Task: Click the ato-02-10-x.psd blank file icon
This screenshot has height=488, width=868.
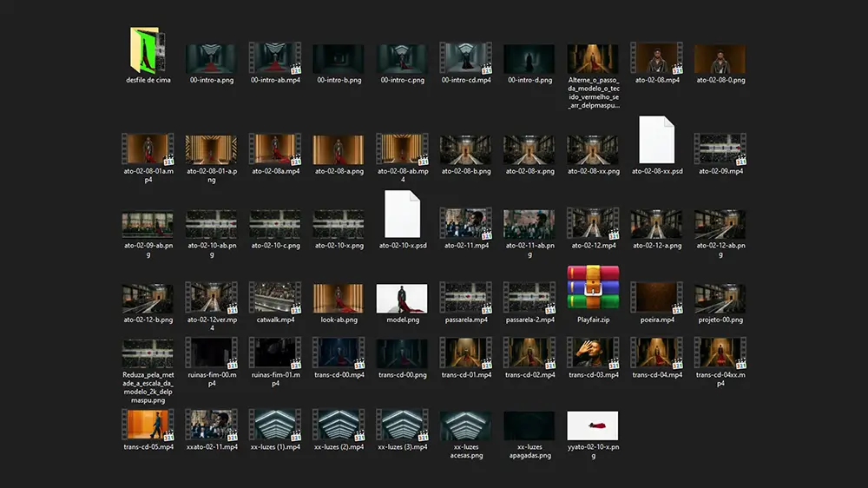Action: (403, 214)
